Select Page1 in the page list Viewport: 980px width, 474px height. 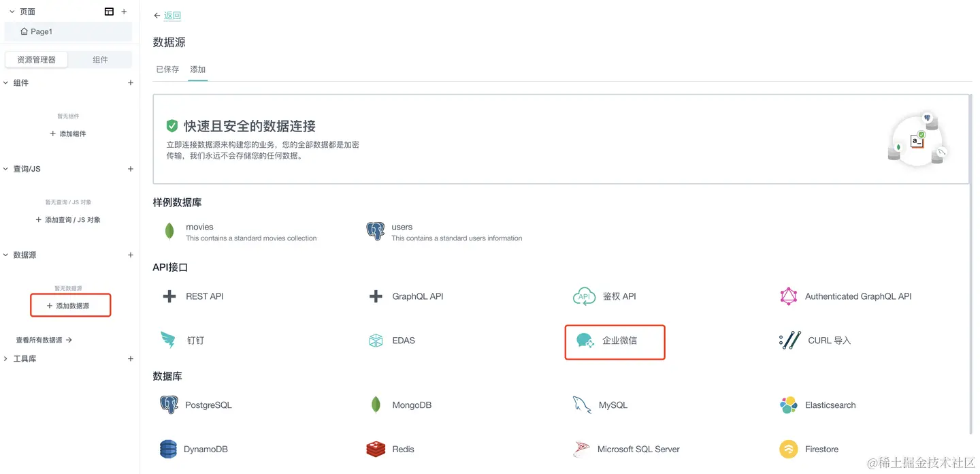(x=68, y=31)
